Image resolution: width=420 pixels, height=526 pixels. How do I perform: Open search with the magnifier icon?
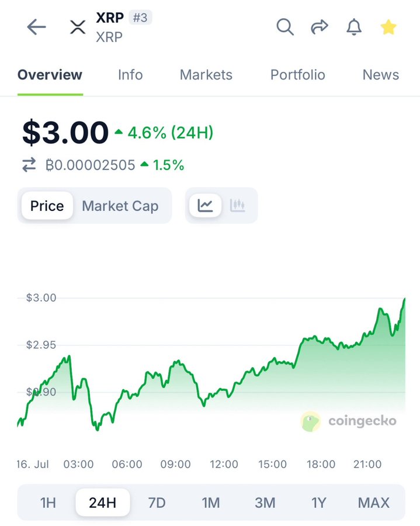pyautogui.click(x=285, y=27)
